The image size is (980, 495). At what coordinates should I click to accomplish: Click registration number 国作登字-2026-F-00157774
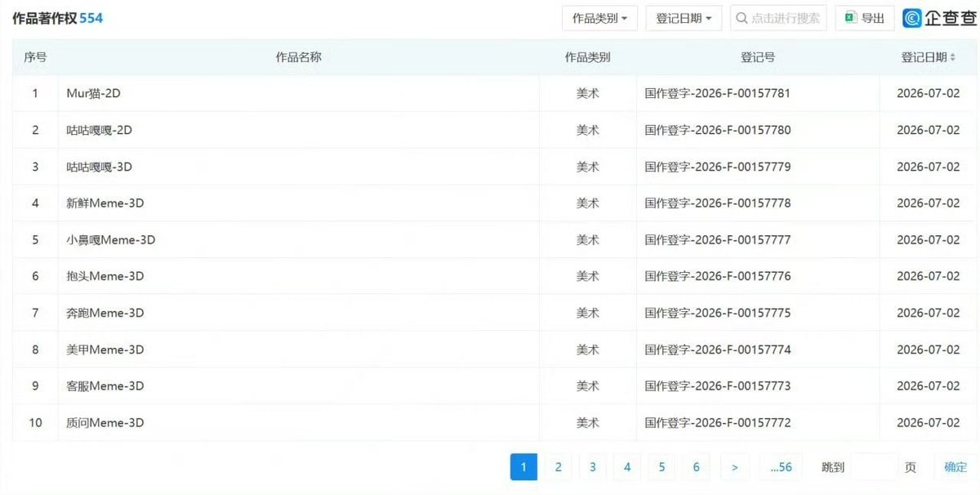pyautogui.click(x=718, y=350)
